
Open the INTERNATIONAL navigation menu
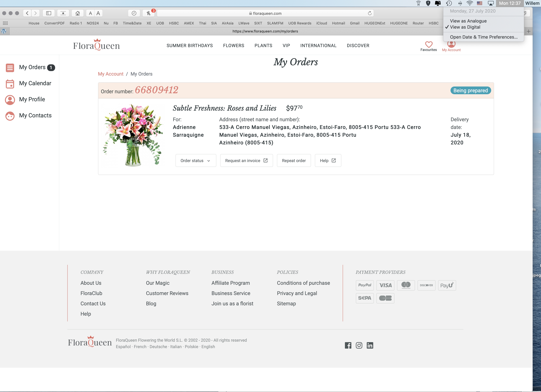pos(318,46)
